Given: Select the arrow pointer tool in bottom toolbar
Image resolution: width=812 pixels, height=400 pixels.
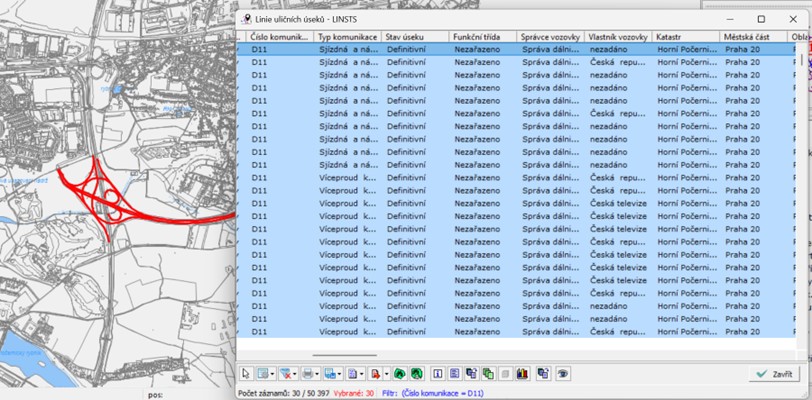Looking at the screenshot, I should pos(247,373).
